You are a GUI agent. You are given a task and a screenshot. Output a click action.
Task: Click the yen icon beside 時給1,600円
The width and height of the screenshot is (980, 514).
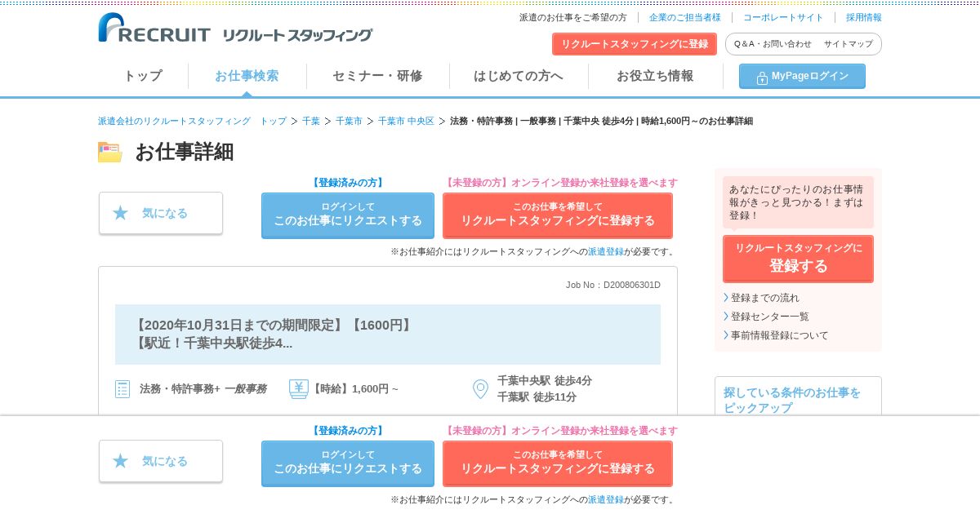299,388
